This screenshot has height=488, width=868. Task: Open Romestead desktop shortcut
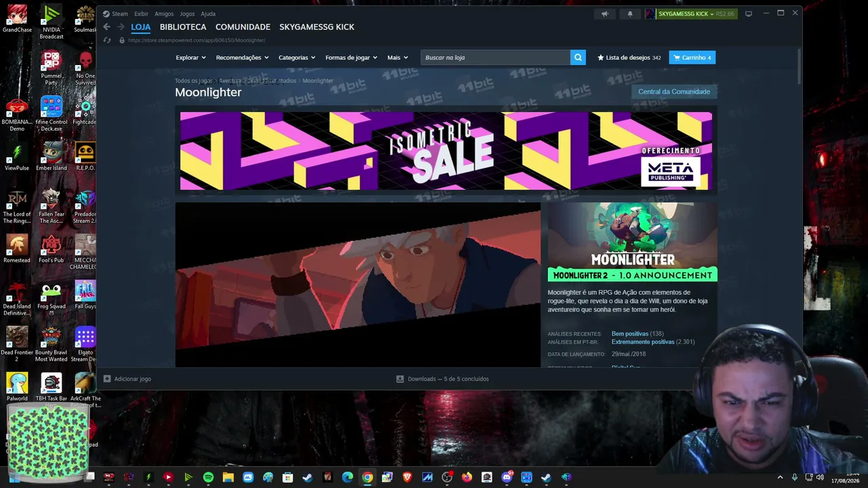coord(17,249)
